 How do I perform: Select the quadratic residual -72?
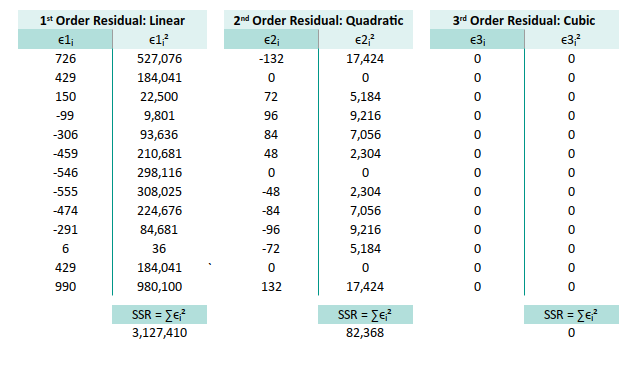[x=271, y=249]
